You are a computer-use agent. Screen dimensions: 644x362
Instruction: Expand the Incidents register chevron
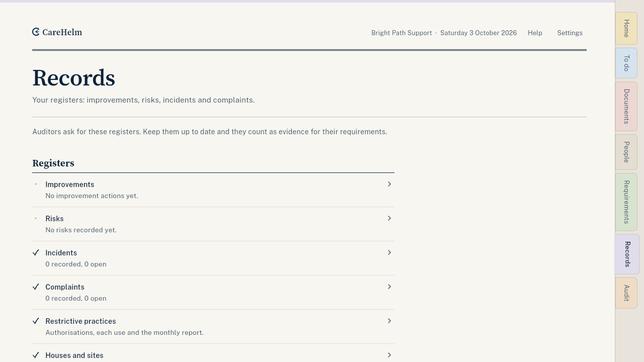[389, 252]
